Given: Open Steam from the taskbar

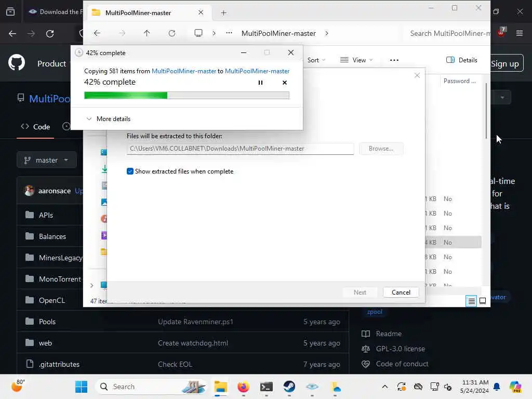Looking at the screenshot, I should [289, 387].
